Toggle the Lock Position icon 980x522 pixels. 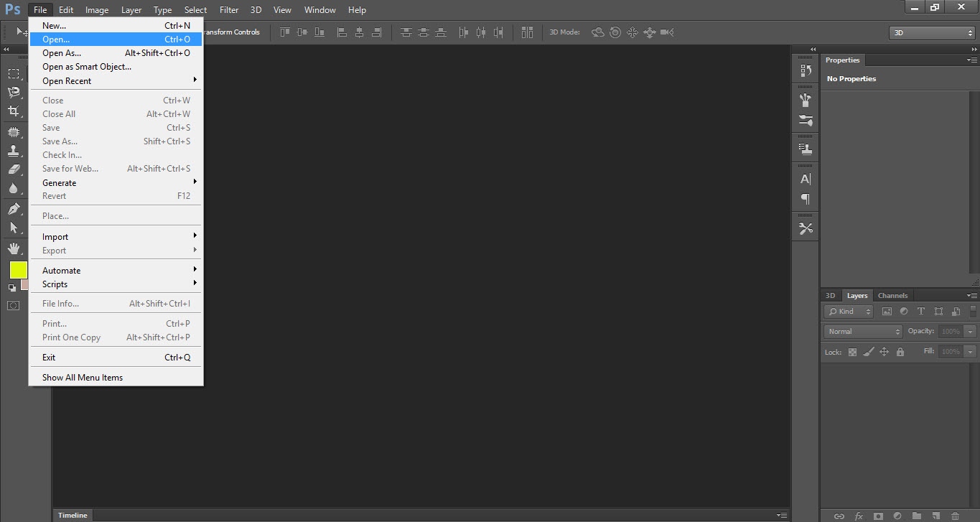tap(884, 352)
